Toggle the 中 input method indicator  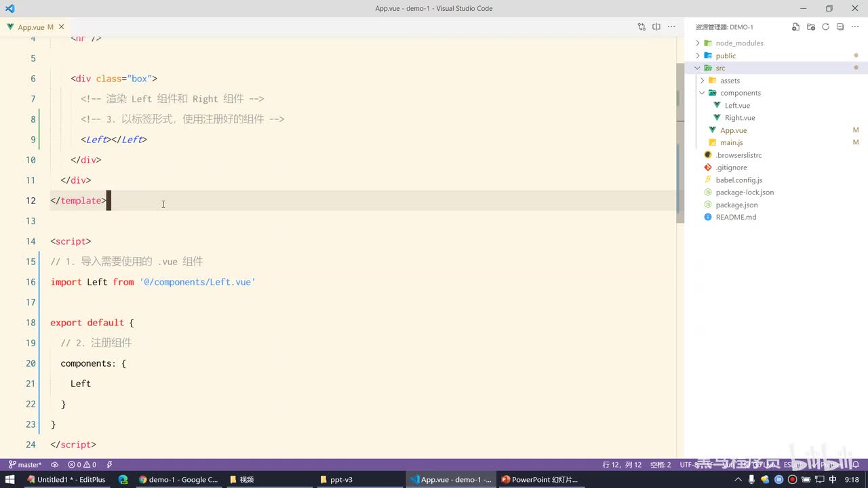coord(833,479)
